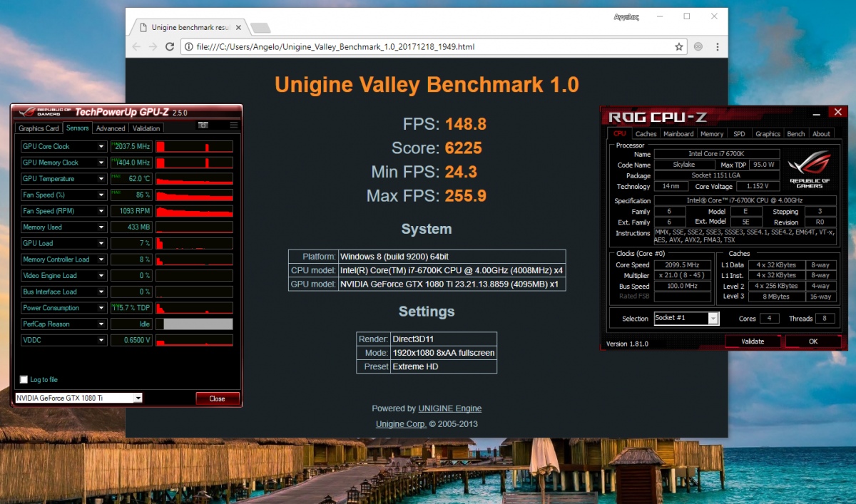The width and height of the screenshot is (856, 504).
Task: Click the Close button in GPU-Z
Action: click(x=218, y=398)
